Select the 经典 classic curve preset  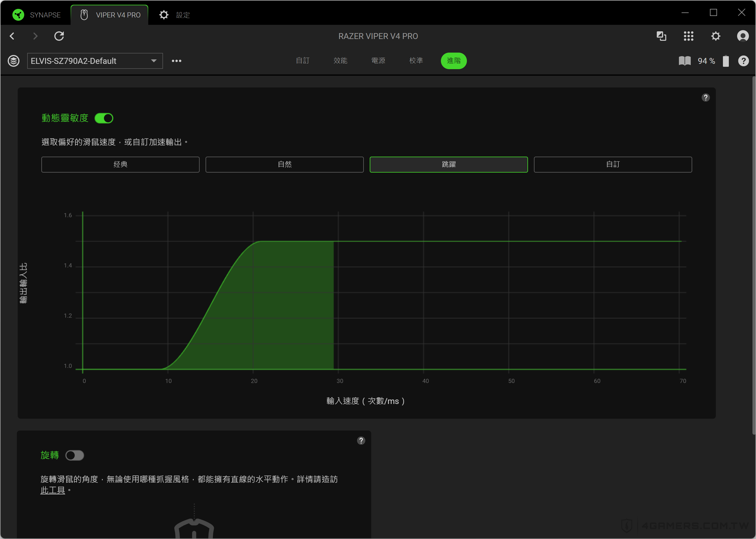coord(120,164)
